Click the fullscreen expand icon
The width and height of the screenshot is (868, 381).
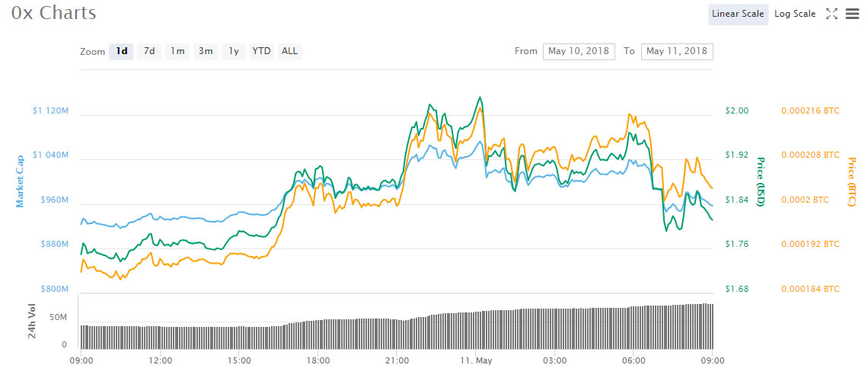(x=831, y=14)
